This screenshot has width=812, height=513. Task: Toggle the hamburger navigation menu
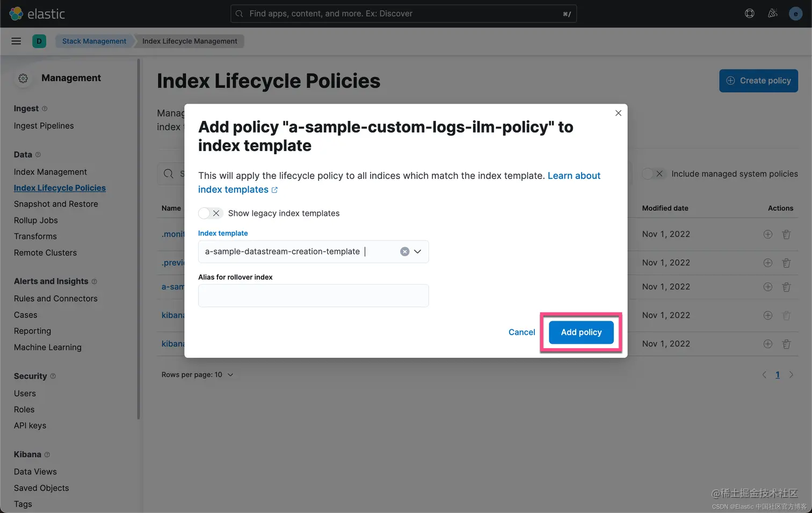point(16,41)
